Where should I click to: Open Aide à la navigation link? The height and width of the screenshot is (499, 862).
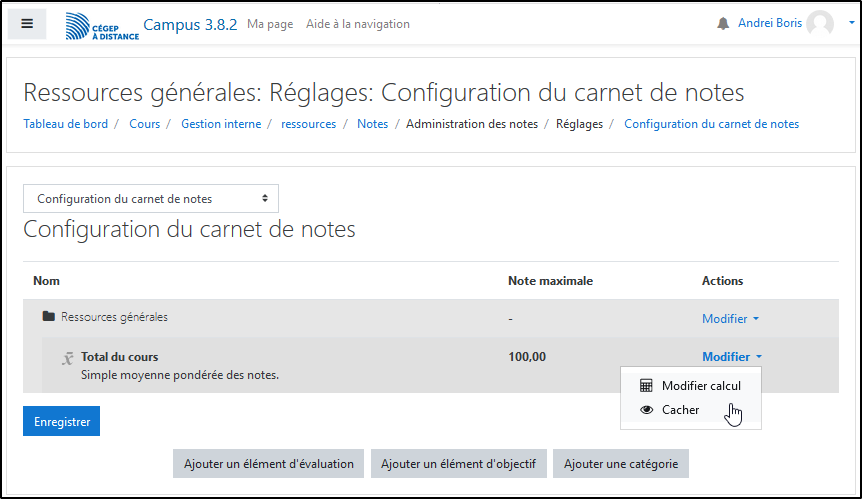point(357,24)
